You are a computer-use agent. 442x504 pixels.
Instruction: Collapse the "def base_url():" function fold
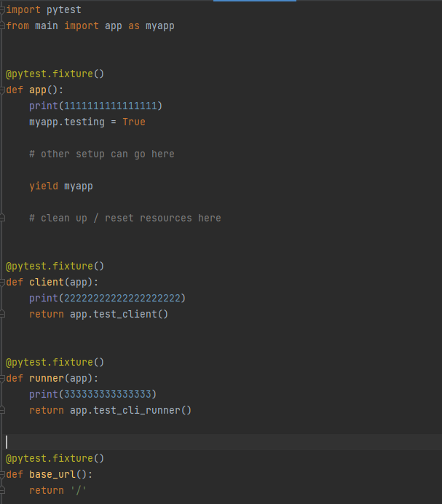tap(2, 474)
